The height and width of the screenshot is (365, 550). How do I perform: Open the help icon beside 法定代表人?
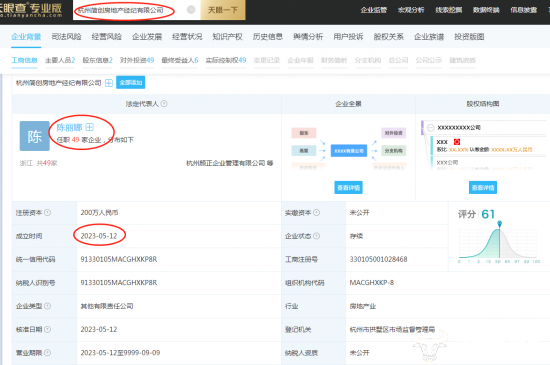164,104
